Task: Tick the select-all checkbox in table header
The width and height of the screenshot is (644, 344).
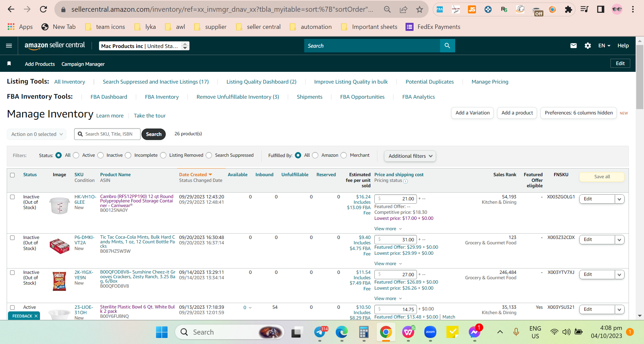Action: 12,175
